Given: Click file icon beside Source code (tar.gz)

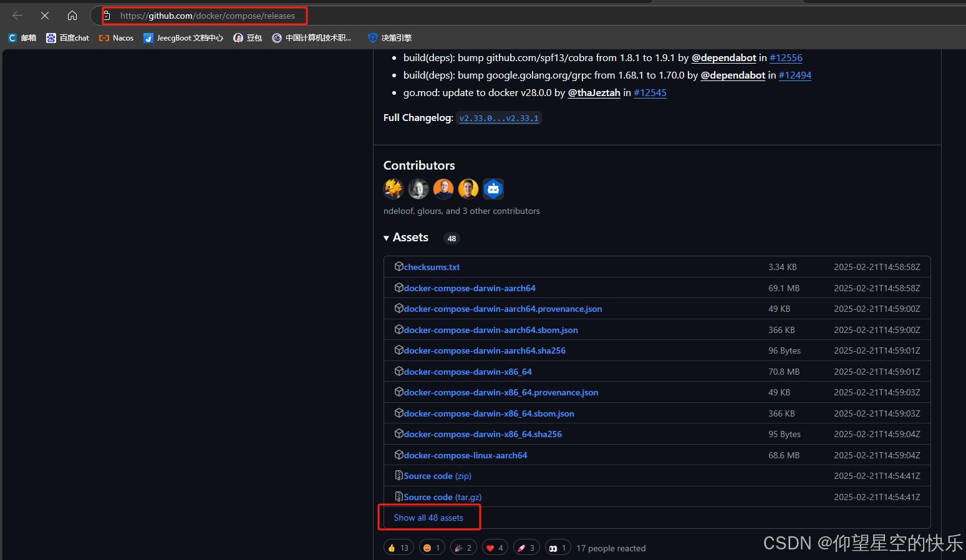Looking at the screenshot, I should point(399,496).
